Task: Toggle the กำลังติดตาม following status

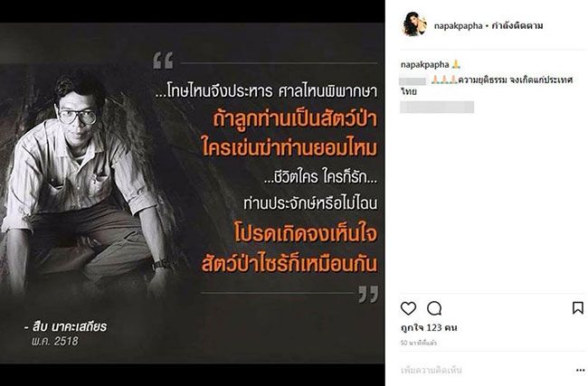Action: coord(517,26)
